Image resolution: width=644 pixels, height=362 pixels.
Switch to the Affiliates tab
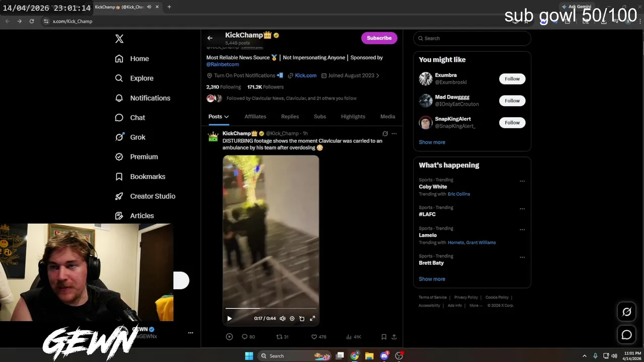[255, 117]
